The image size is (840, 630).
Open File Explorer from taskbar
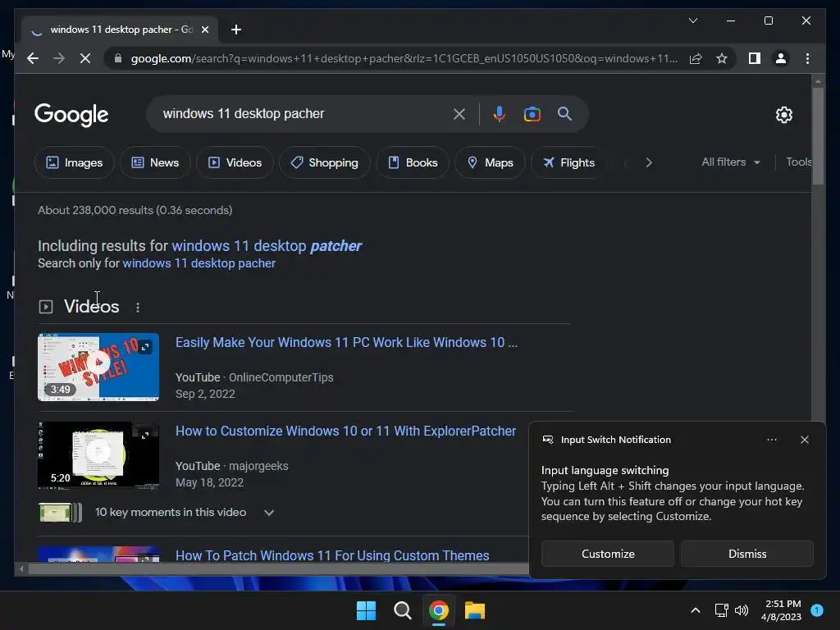[x=475, y=610]
